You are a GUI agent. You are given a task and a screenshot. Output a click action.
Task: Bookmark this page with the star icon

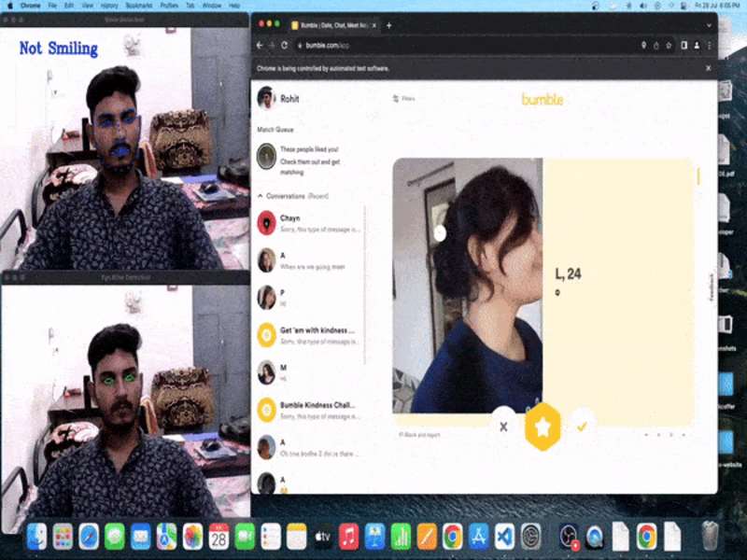click(x=669, y=45)
